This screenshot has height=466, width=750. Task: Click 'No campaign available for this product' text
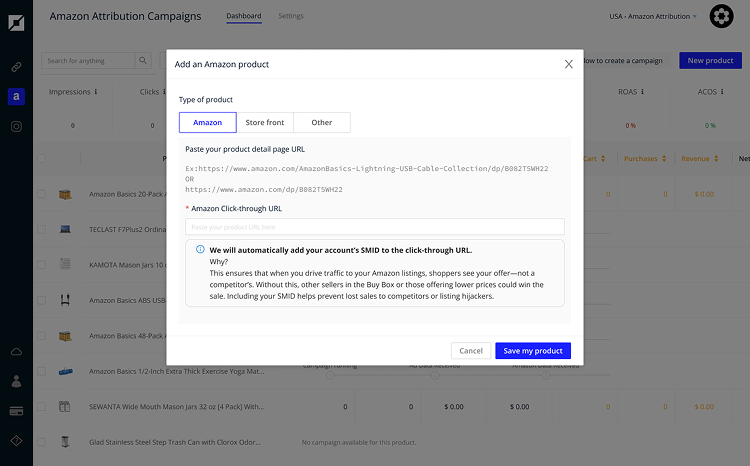359,442
